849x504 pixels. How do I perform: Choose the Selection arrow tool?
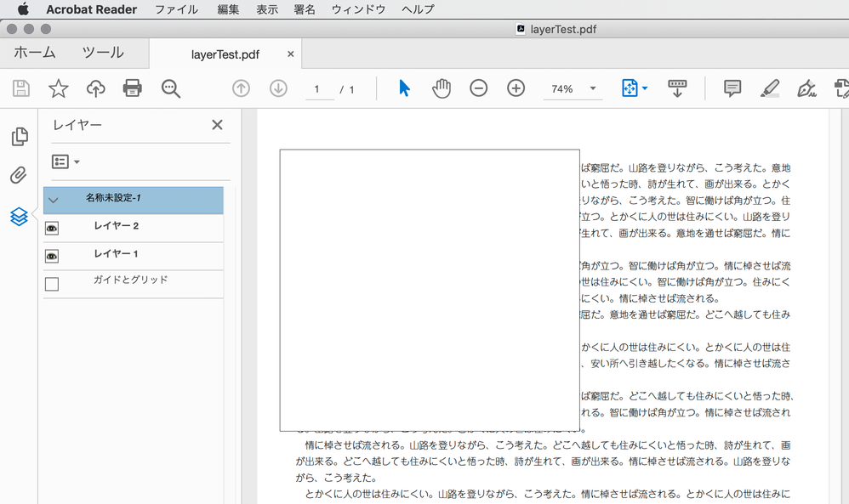tap(404, 88)
